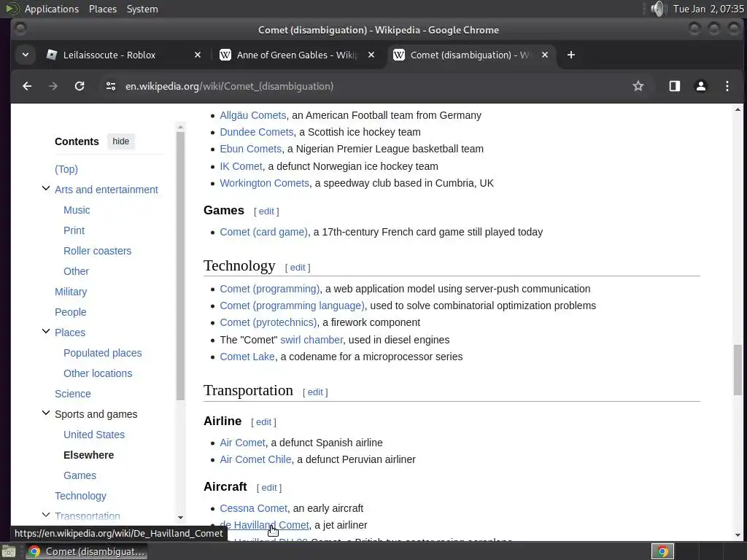Hide the Contents sidebar

click(121, 141)
